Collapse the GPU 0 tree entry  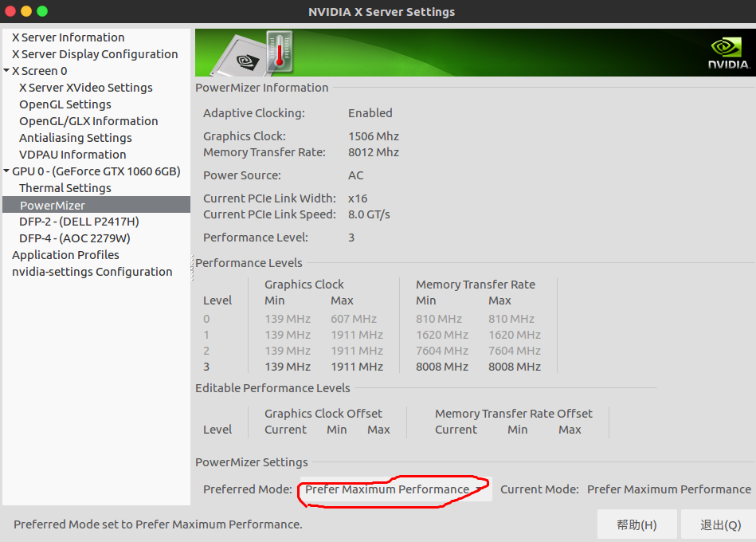[6, 171]
